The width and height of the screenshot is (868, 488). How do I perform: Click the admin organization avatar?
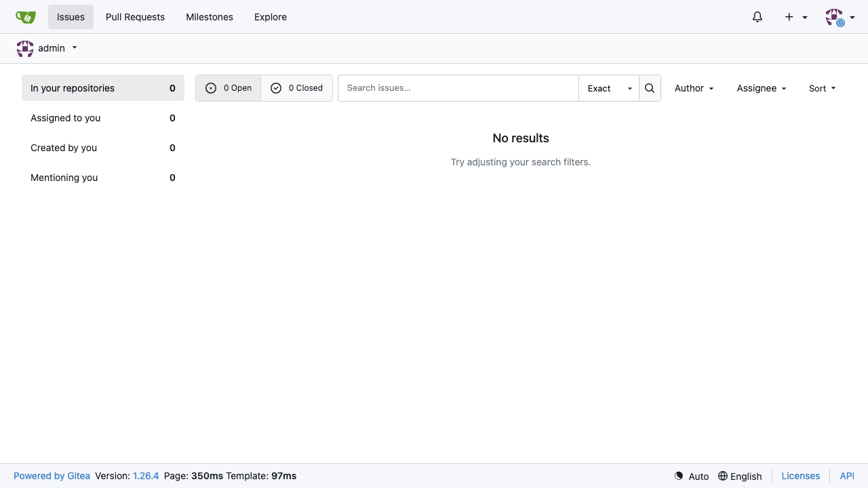pyautogui.click(x=25, y=49)
